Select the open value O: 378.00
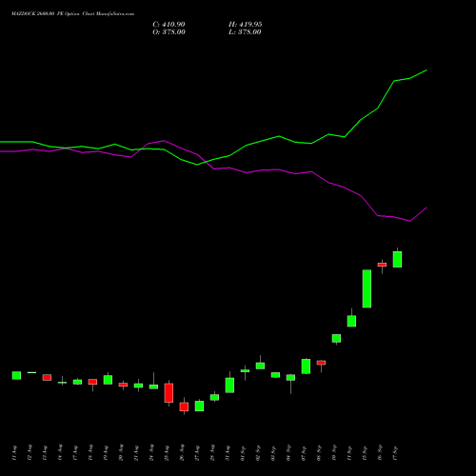 [169, 32]
